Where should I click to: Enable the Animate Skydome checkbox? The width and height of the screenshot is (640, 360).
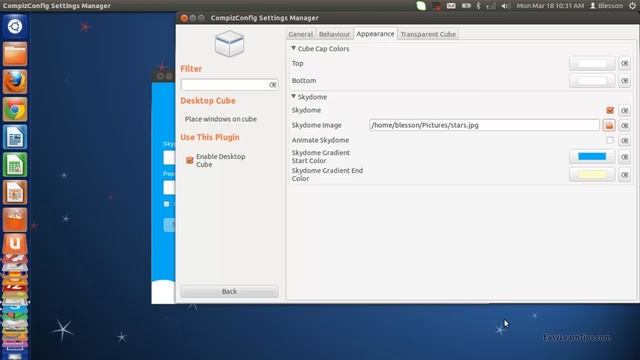coord(610,140)
